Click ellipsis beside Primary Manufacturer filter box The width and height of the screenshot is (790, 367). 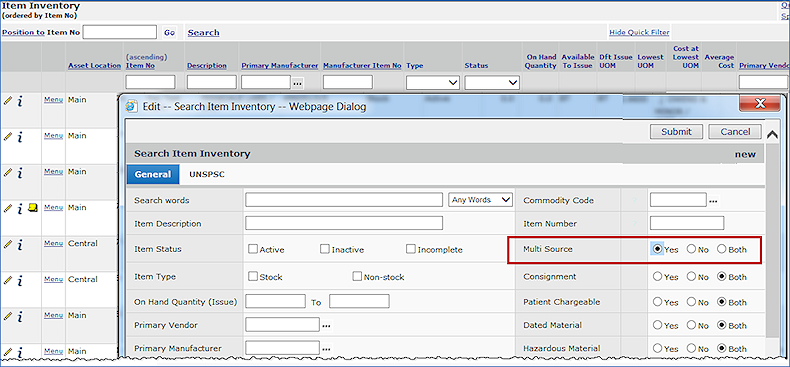pos(298,83)
